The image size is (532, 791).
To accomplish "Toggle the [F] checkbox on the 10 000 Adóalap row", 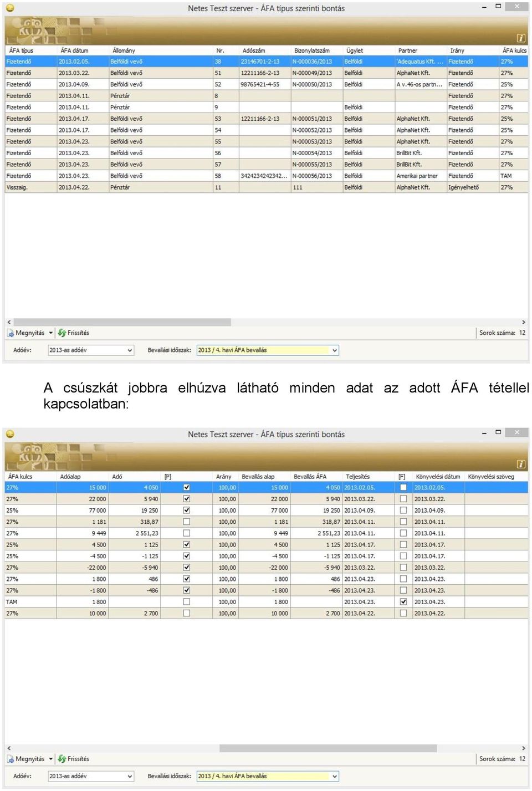I will coord(403,613).
